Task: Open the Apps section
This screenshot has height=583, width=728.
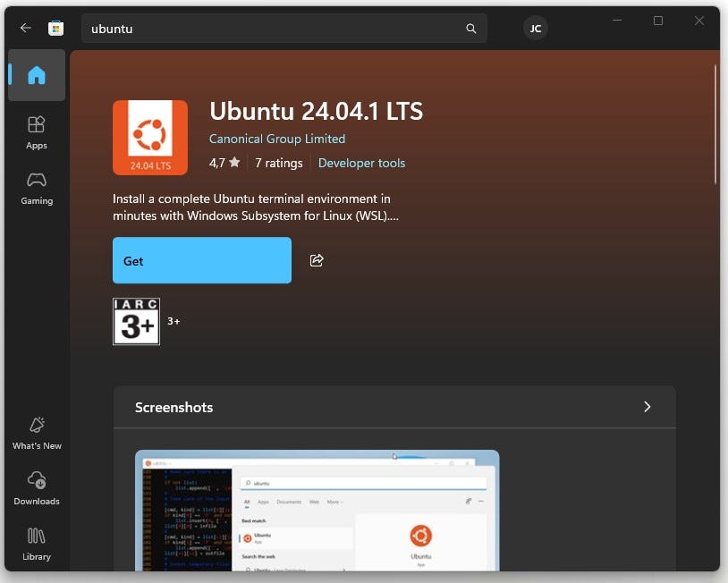Action: (x=37, y=133)
